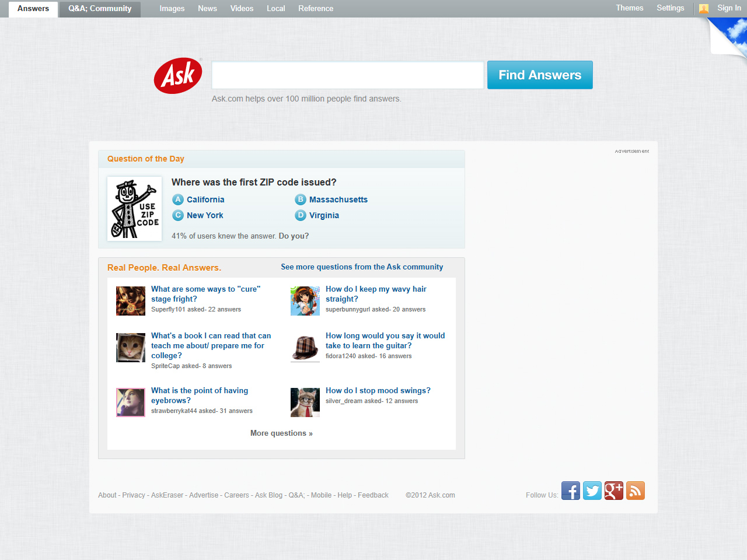This screenshot has height=560, width=747.
Task: Open silver_dream's cat-with-glasses avatar
Action: click(x=305, y=402)
